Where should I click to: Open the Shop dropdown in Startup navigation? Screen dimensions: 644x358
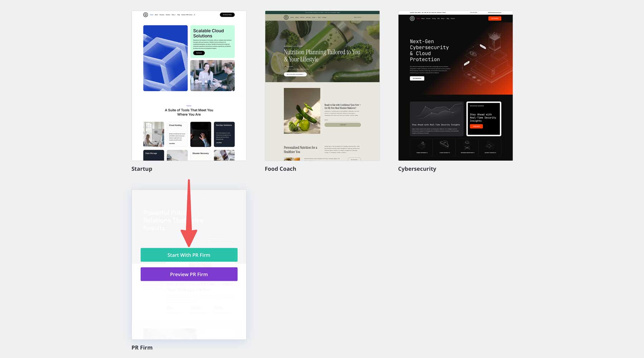(174, 15)
